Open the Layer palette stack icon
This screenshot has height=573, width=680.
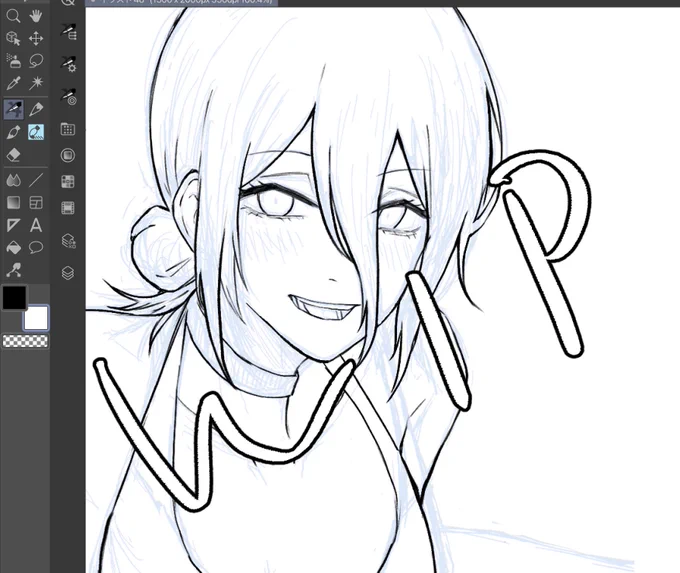68,273
